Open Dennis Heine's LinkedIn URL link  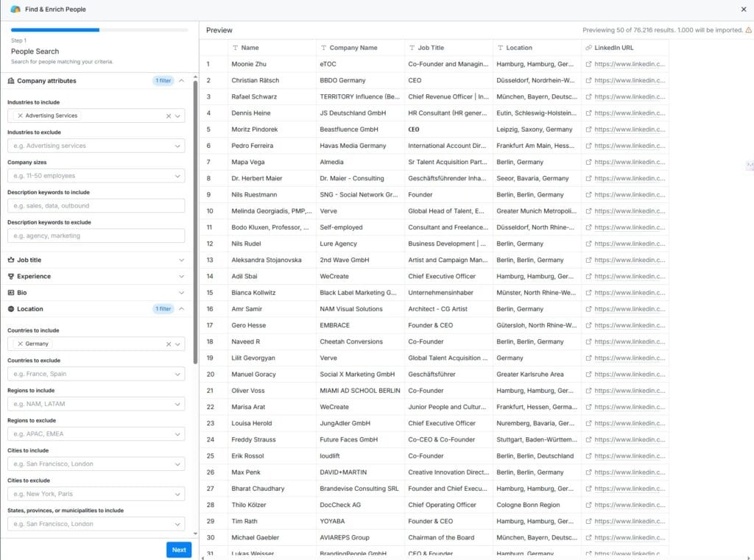point(630,113)
